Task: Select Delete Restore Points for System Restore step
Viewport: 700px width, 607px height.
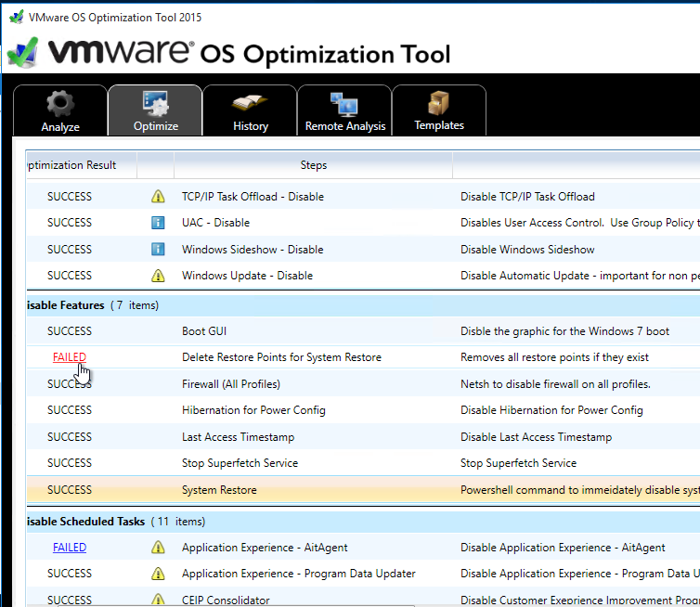Action: (281, 357)
